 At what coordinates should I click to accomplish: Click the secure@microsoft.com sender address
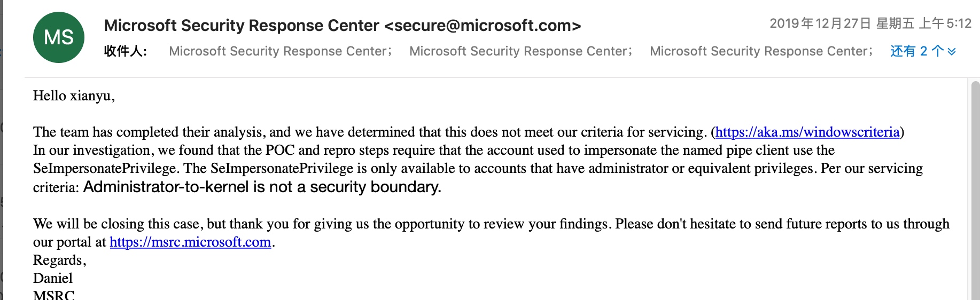point(482,25)
